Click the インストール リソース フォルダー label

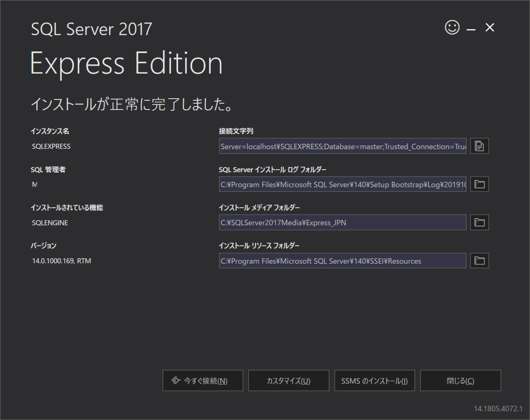pos(259,246)
